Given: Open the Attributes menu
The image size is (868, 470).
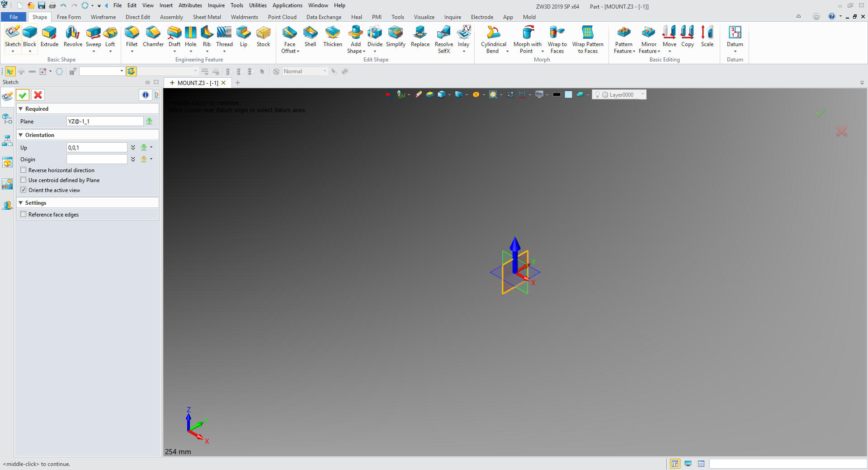Looking at the screenshot, I should point(190,5).
